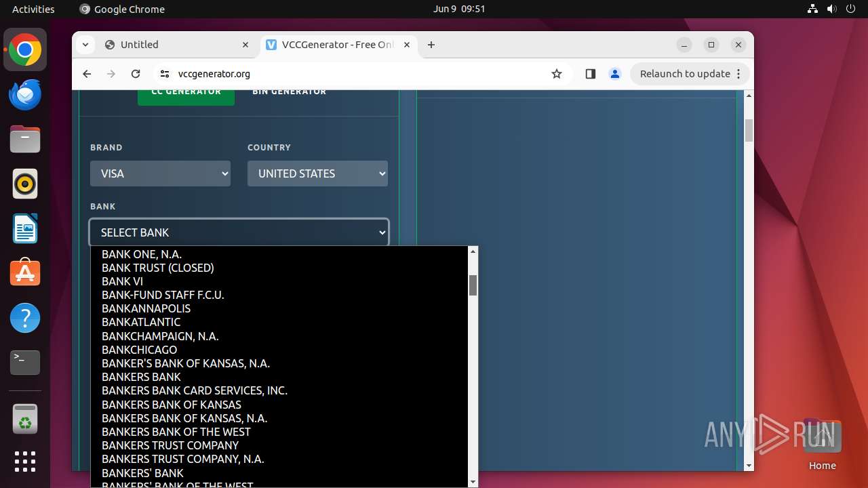This screenshot has height=488, width=868.
Task: Open the Trash dock icon
Action: click(25, 419)
